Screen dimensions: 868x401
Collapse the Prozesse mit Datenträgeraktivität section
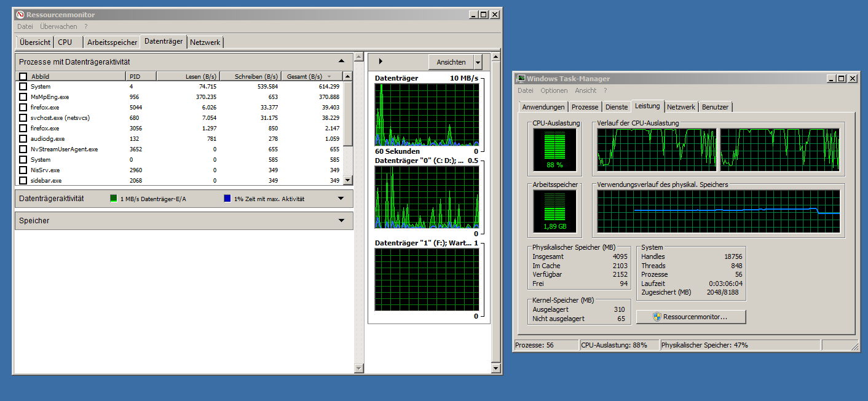341,62
